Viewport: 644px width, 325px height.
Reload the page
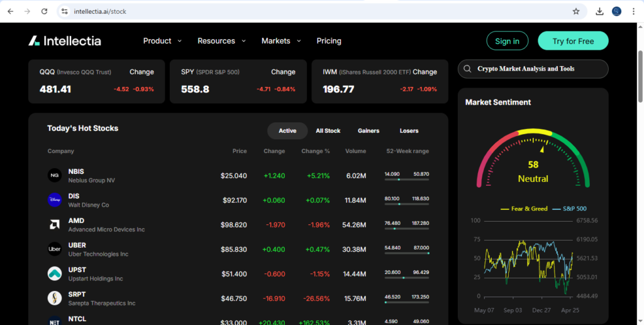click(45, 11)
